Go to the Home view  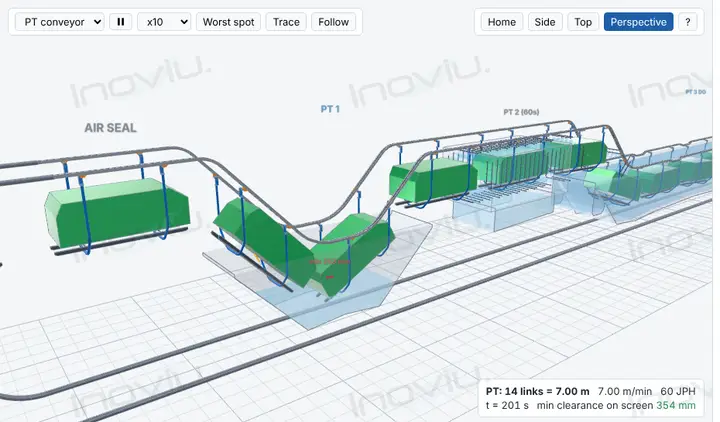(x=501, y=22)
